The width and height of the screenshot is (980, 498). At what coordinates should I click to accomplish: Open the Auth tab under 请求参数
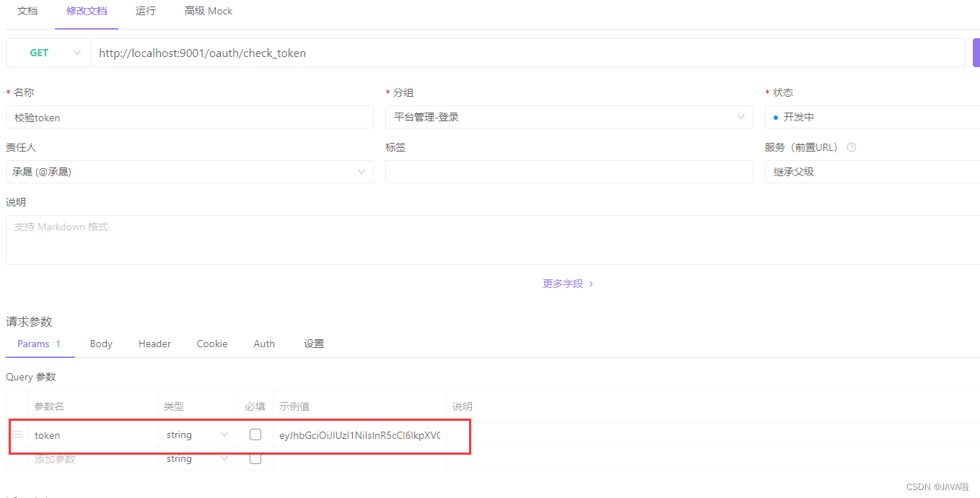point(264,344)
